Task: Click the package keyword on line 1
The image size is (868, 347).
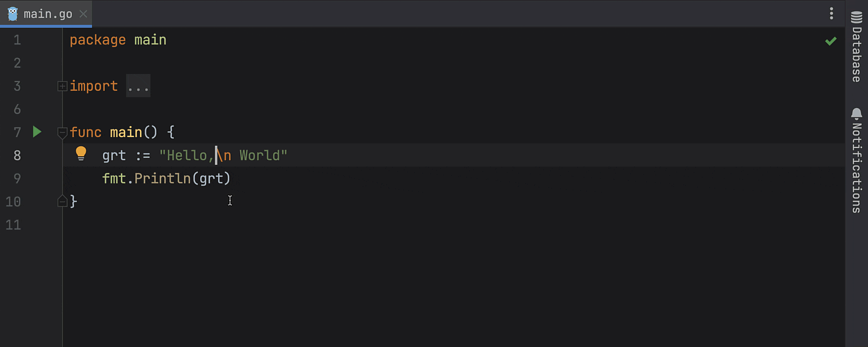Action: pyautogui.click(x=97, y=40)
